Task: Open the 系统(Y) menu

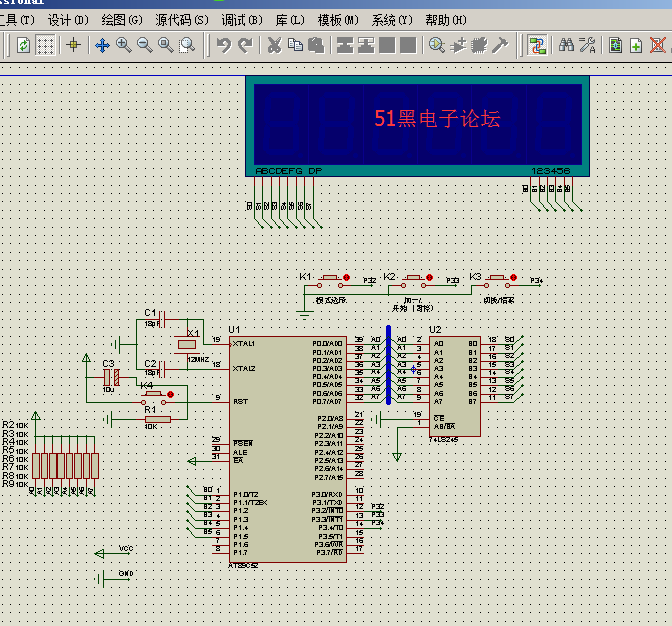Action: coord(392,20)
